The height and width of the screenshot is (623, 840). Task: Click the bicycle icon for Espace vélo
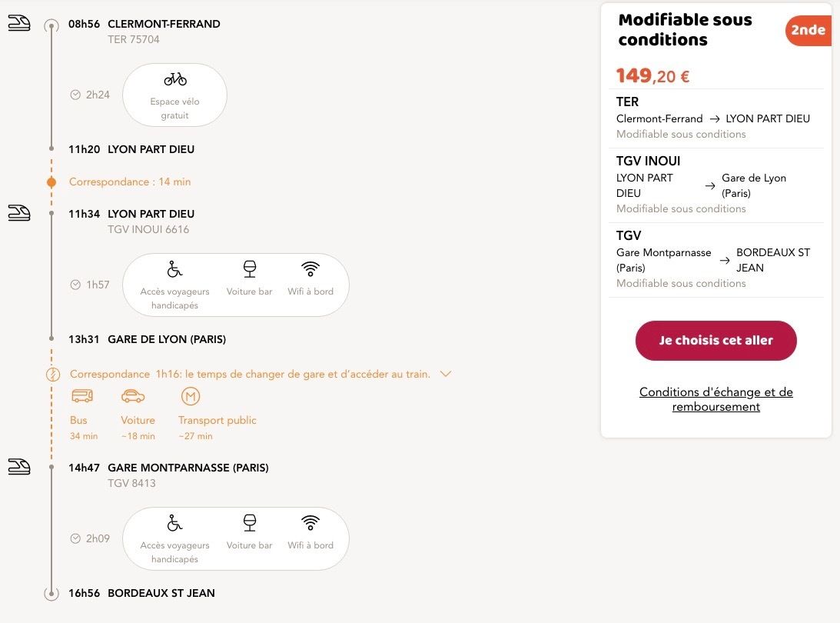coord(175,79)
